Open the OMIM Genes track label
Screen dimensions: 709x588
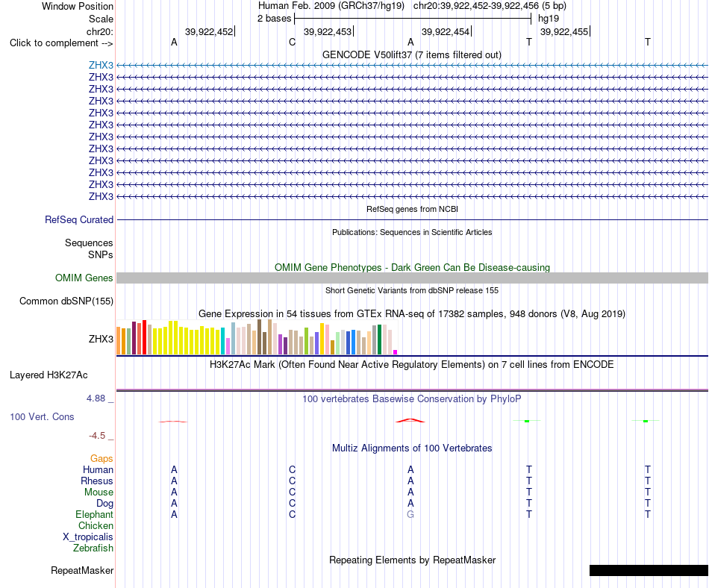[x=84, y=278]
